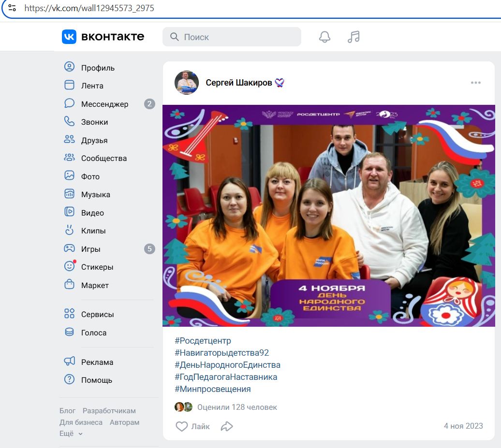Open the #ДеньНародногоЕдинства hashtag

pos(227,365)
